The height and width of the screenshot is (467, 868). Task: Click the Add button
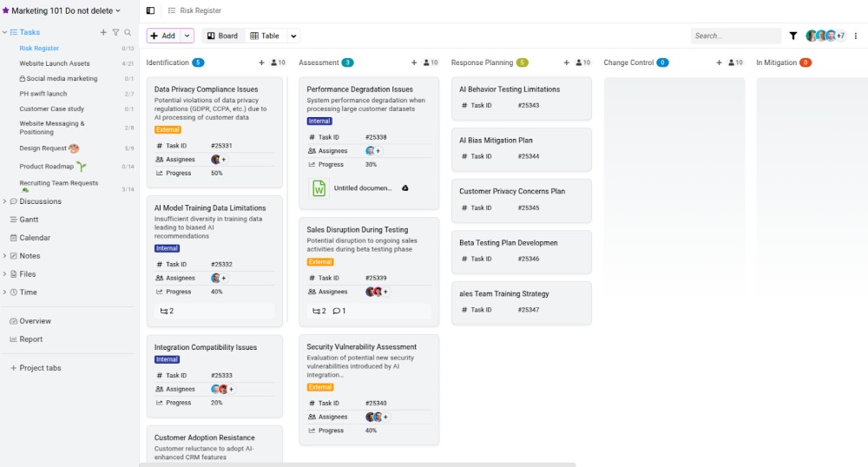pos(162,36)
